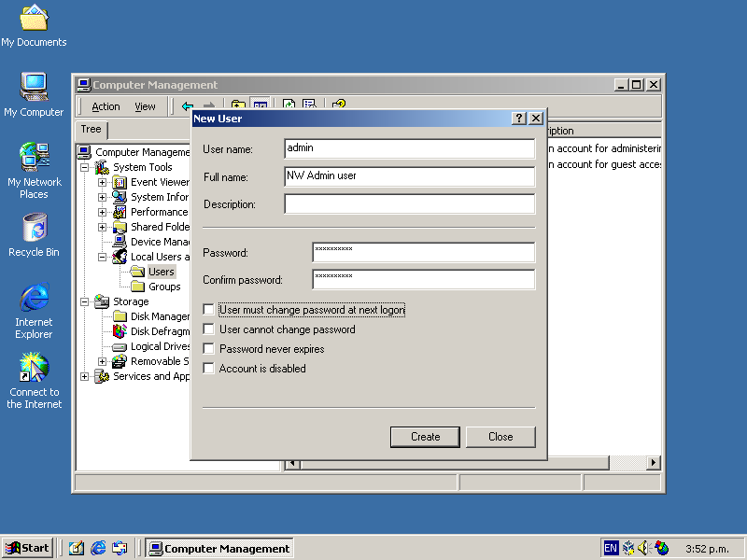747x560 pixels.
Task: Expand the Performance Logs node
Action: click(x=102, y=212)
